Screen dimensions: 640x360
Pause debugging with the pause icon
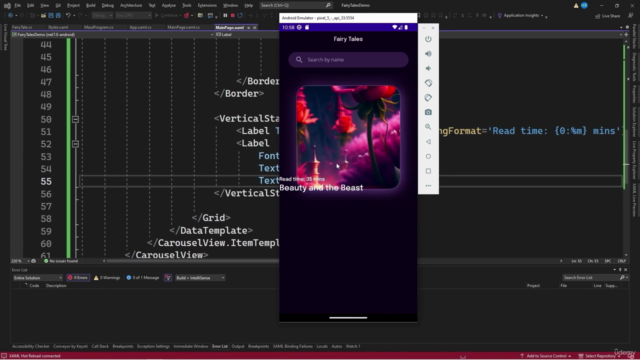225,16
